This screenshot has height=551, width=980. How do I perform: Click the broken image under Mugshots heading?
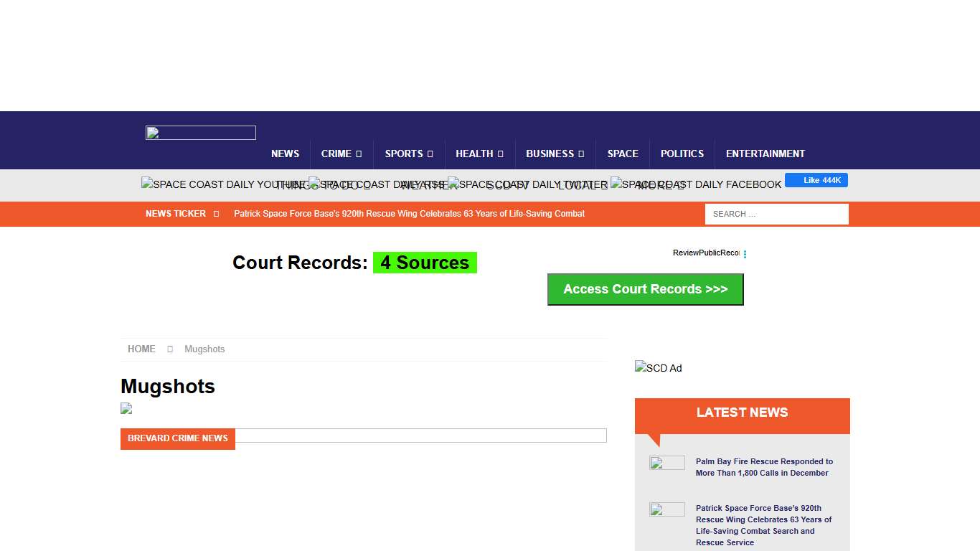click(x=126, y=409)
